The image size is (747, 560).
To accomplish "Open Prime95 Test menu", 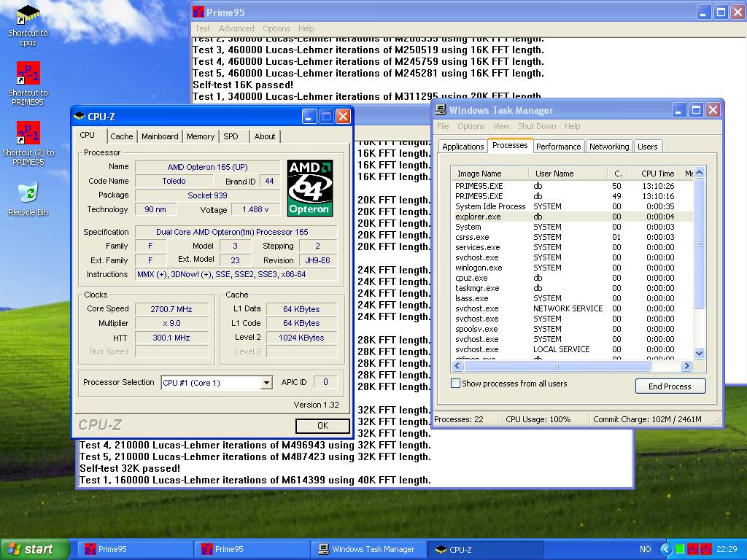I will (x=203, y=28).
